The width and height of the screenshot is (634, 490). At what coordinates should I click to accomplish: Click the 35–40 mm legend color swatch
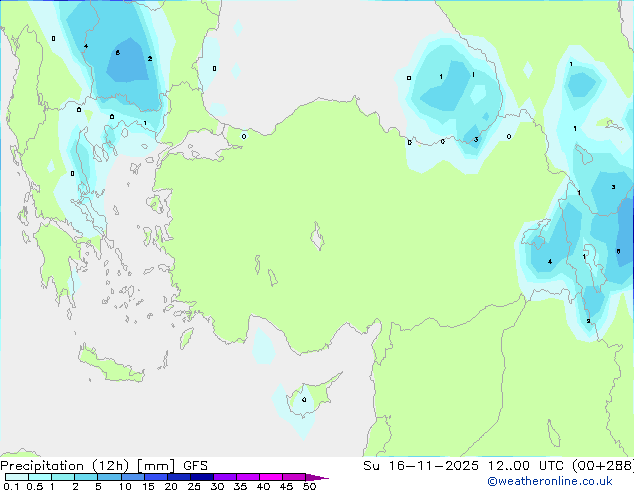[248, 477]
